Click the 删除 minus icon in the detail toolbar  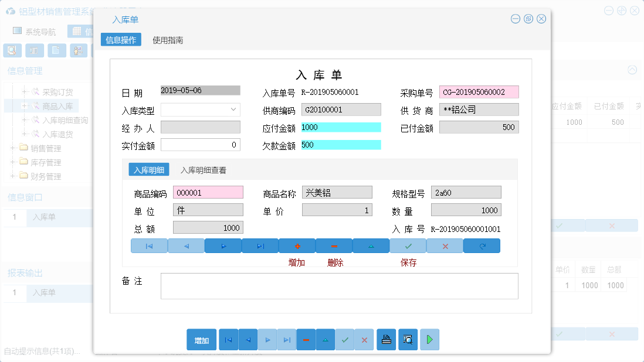tap(333, 245)
